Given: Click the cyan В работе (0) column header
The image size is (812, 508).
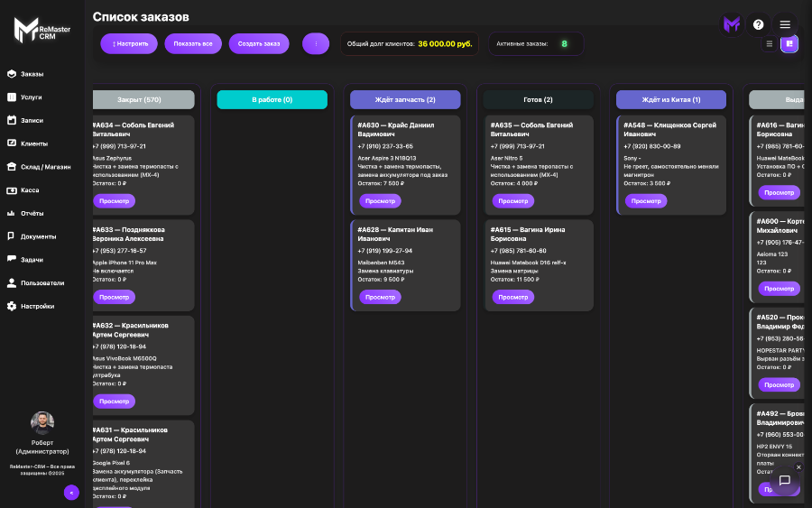Looking at the screenshot, I should 272,100.
